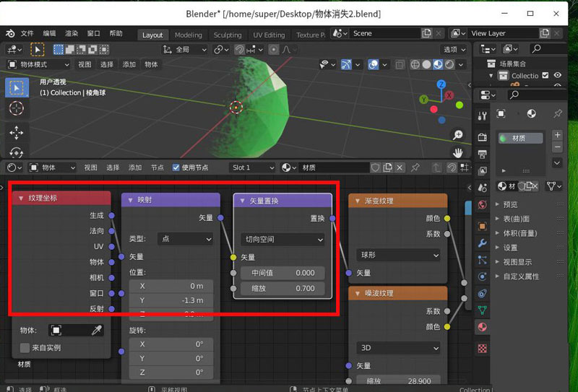Screen dimensions: 578x392
Task: Switch to the Sculpting workspace tab
Action: tap(228, 35)
